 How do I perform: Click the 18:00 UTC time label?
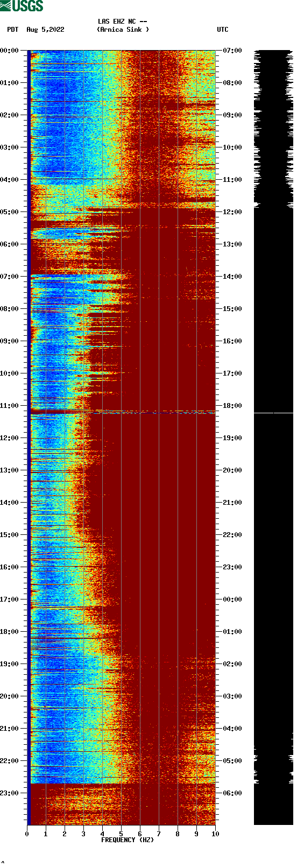pos(232,406)
